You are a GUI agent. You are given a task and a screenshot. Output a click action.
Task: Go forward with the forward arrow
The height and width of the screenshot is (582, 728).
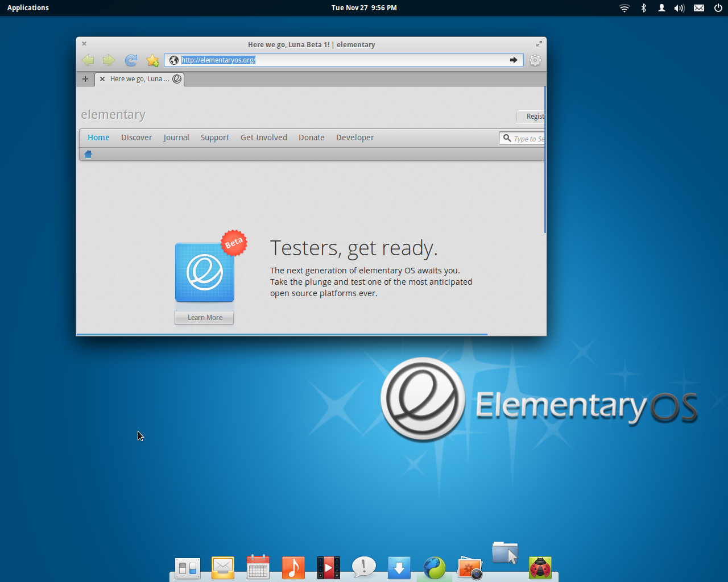pyautogui.click(x=109, y=60)
